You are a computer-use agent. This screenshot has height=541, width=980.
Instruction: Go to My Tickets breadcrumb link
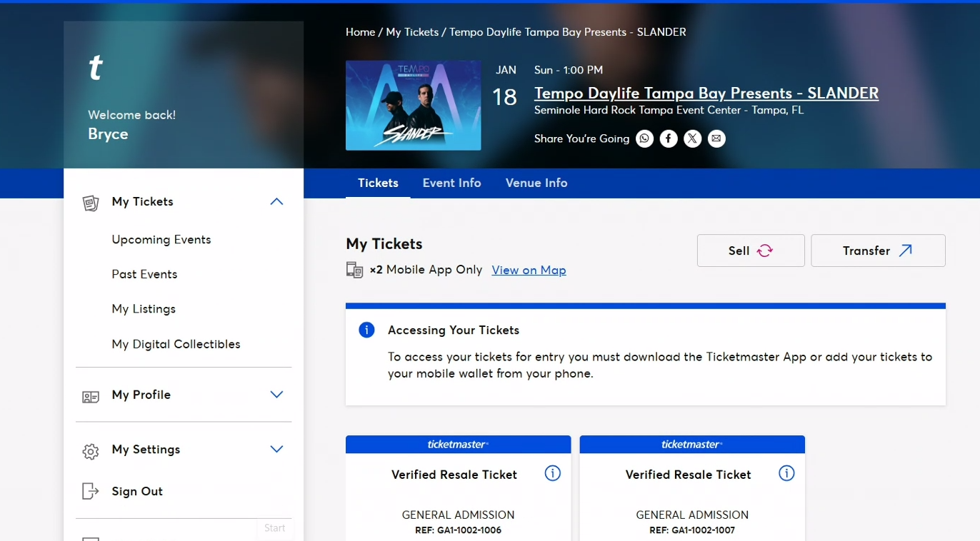coord(412,32)
